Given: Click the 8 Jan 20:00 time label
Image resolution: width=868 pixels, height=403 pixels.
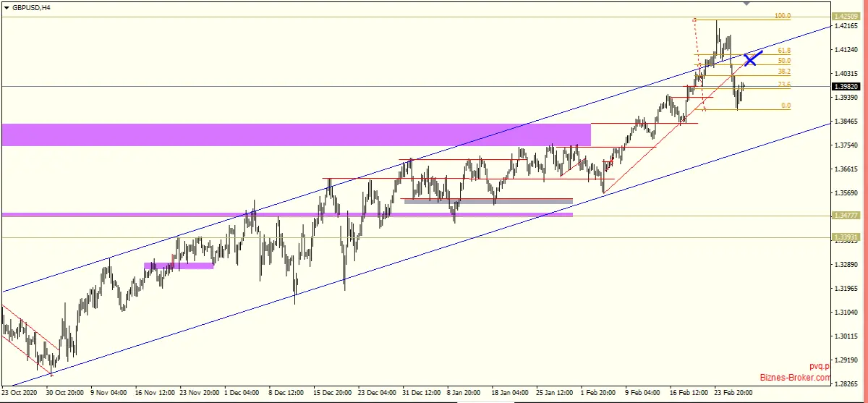Looking at the screenshot, I should pos(465,392).
